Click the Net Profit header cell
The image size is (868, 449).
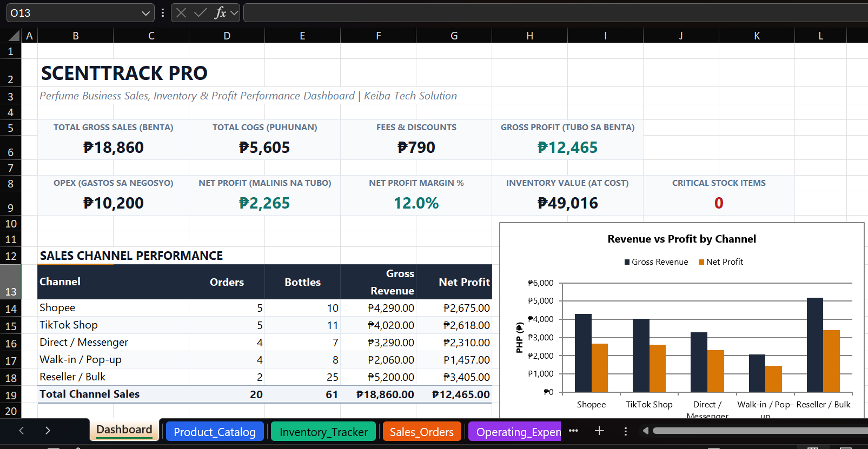coord(454,282)
